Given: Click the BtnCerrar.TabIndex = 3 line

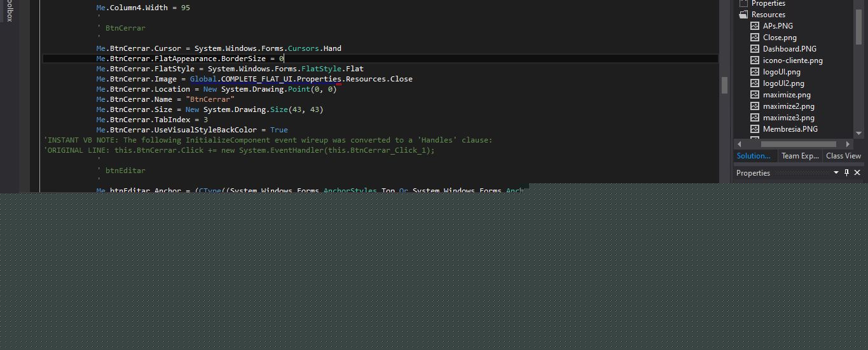Looking at the screenshot, I should coord(152,120).
